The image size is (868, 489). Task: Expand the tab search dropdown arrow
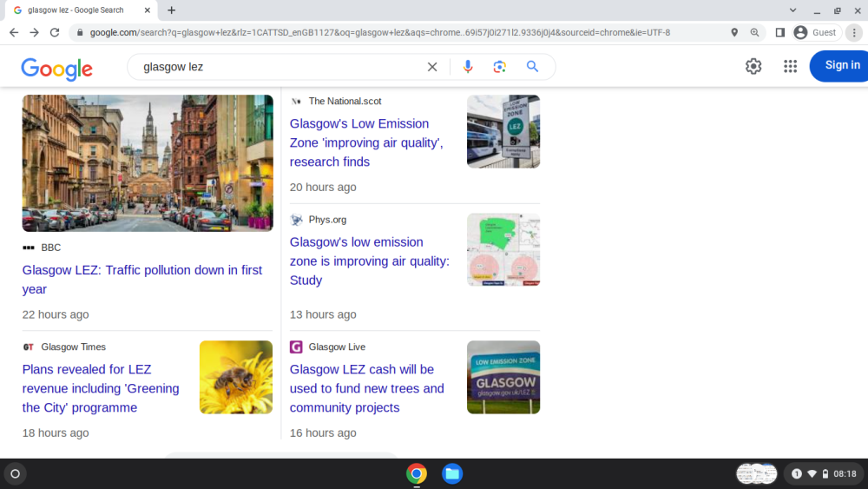792,10
